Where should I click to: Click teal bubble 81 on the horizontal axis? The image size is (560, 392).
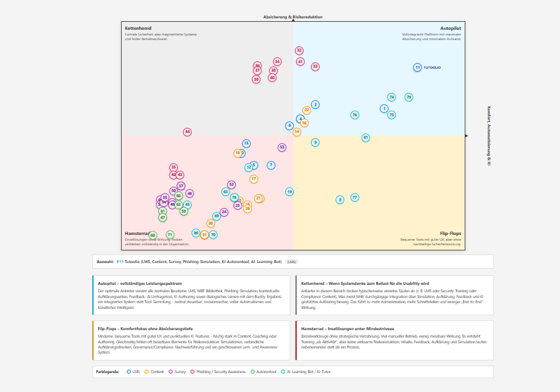point(365,138)
